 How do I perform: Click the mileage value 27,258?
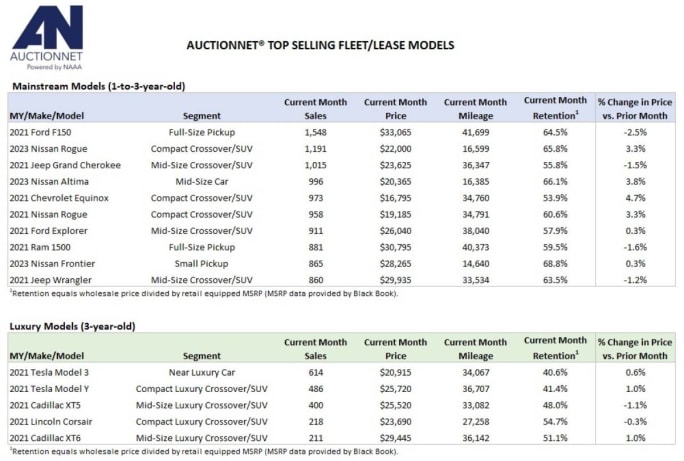click(475, 422)
